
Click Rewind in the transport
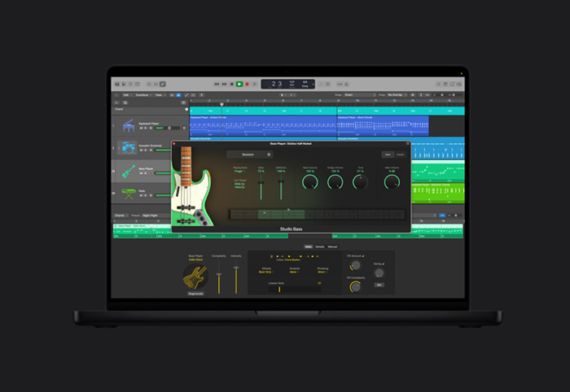tap(217, 85)
